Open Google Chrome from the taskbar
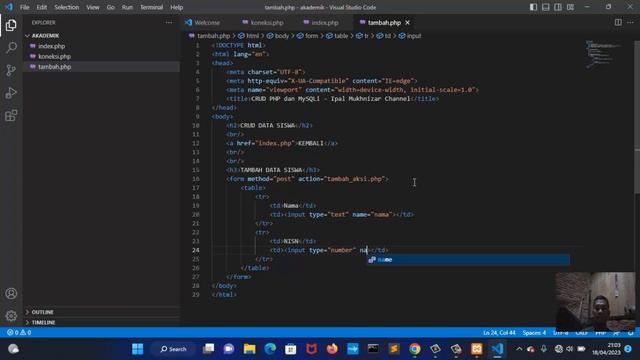This screenshot has width=640, height=360. pos(414,349)
